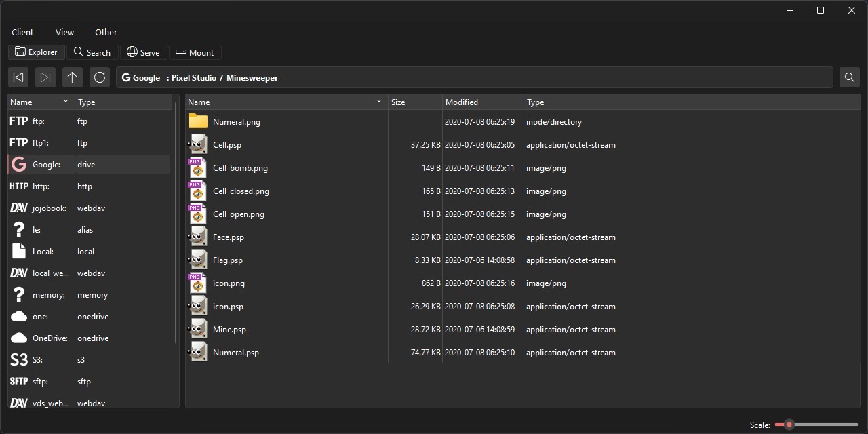Click the inode/directory type cell

pos(554,122)
